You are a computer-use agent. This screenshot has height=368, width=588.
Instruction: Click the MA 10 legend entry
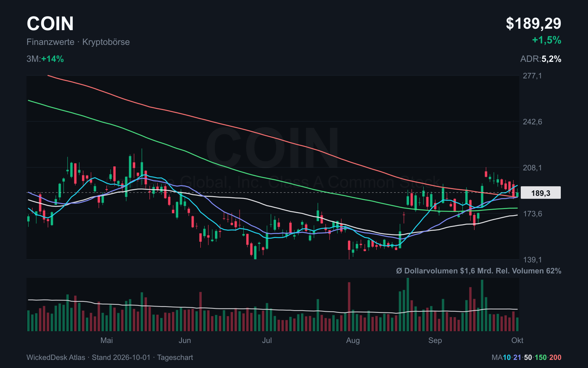point(507,357)
